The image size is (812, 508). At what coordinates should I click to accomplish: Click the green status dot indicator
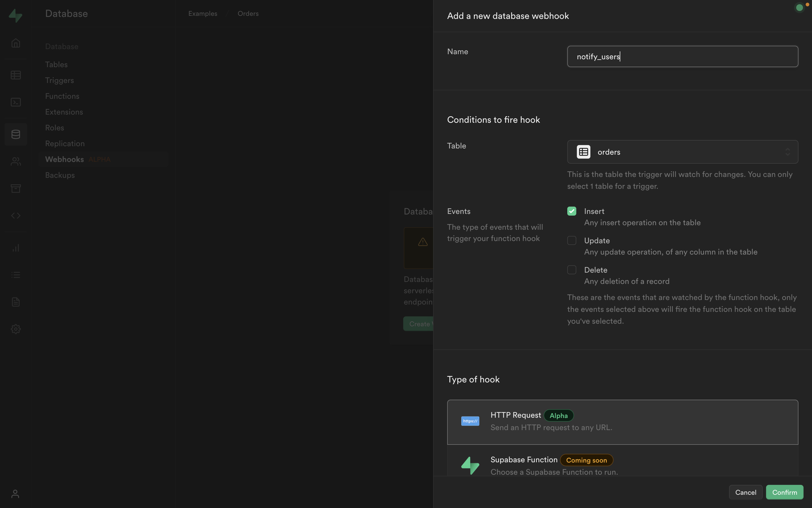click(x=800, y=7)
